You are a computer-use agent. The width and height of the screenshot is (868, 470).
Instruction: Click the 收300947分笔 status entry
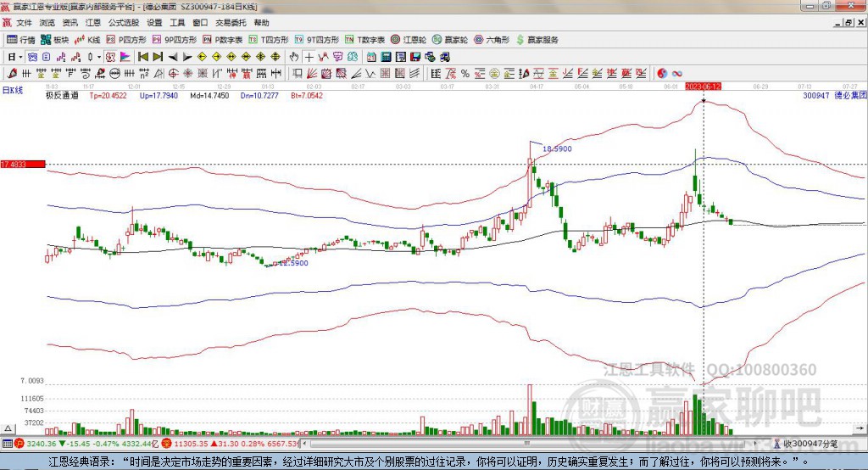click(x=805, y=444)
